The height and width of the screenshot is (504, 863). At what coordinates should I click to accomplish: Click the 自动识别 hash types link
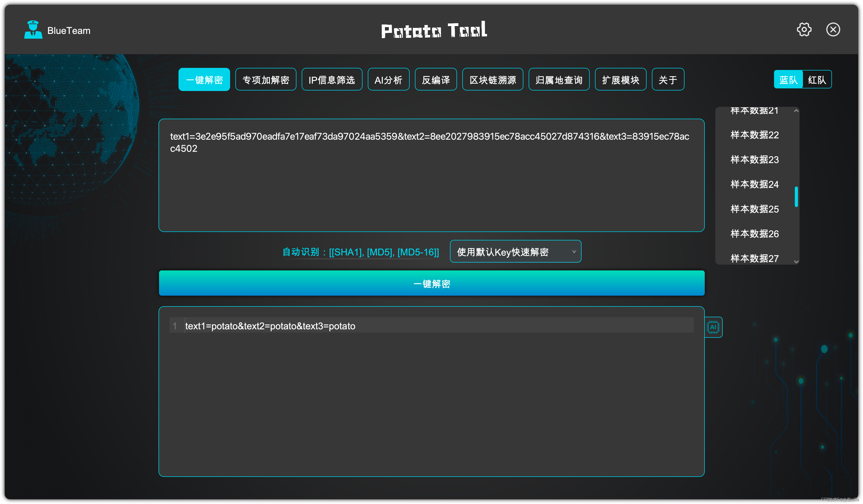tap(360, 252)
